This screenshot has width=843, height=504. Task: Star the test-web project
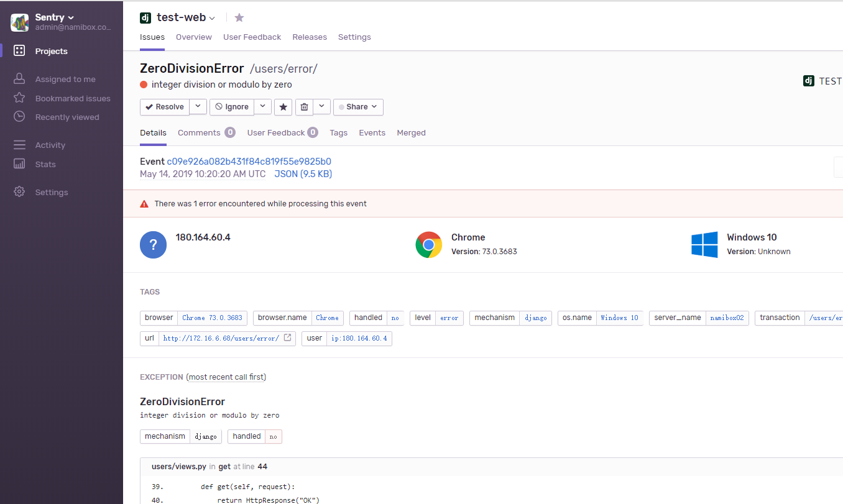239,18
